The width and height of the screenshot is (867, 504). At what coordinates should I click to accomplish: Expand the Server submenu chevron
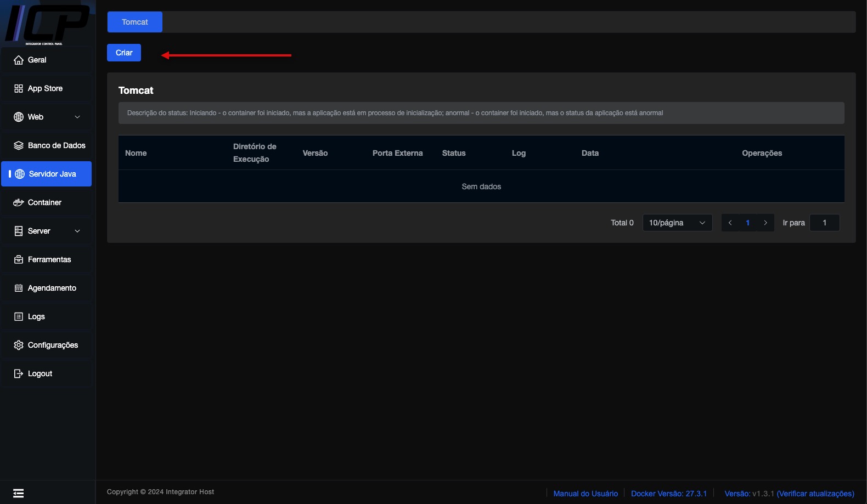tap(77, 231)
